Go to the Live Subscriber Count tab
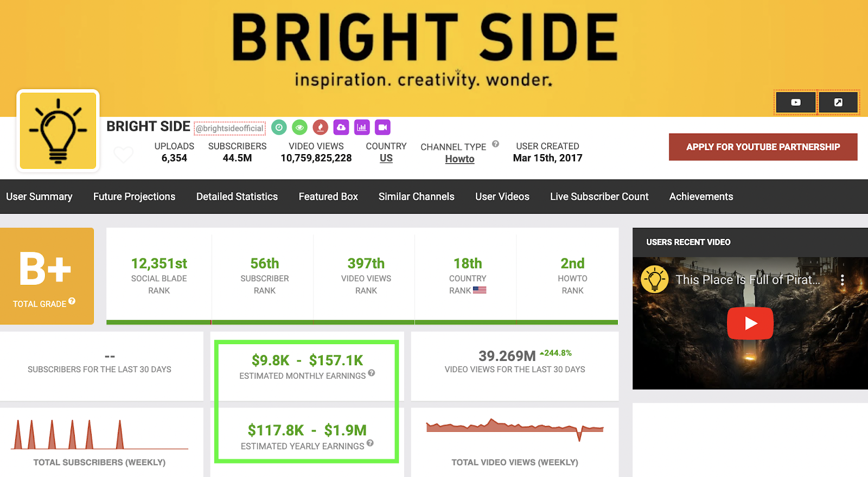The width and height of the screenshot is (868, 477). [x=599, y=196]
